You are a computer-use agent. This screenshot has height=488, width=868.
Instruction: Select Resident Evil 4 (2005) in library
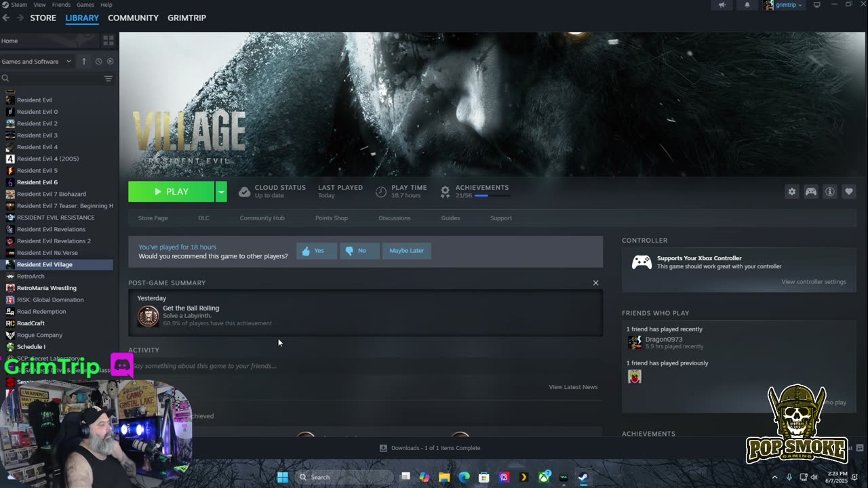(47, 159)
